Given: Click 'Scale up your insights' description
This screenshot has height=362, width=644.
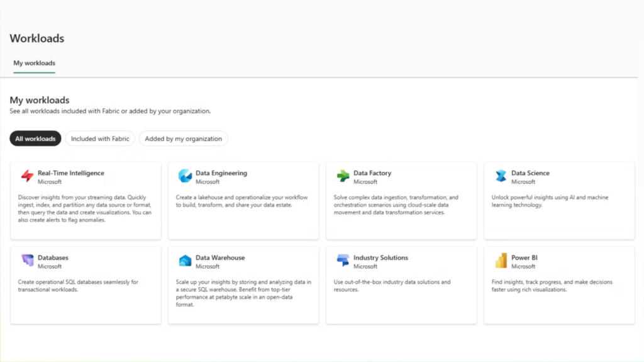Looking at the screenshot, I should pyautogui.click(x=243, y=293).
